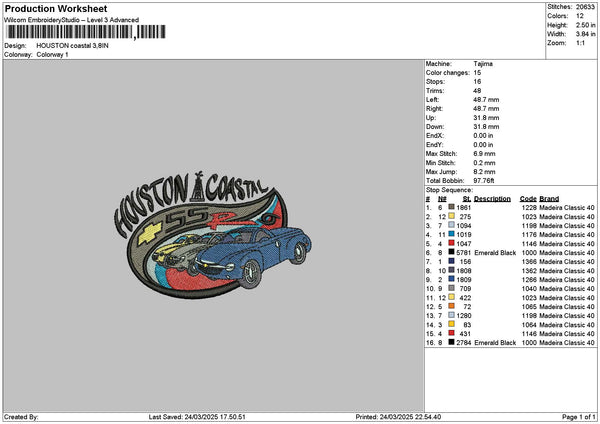Select the yellow swatch in stop 2

451,216
